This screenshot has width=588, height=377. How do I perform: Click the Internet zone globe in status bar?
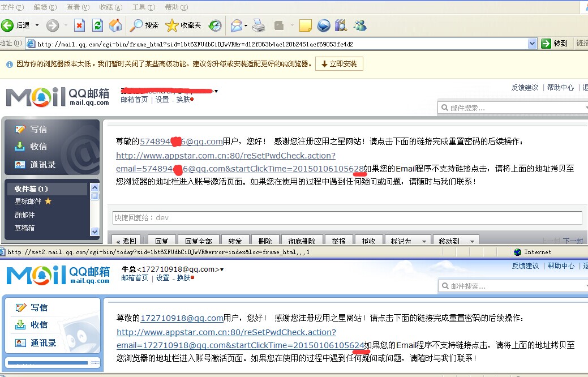tap(517, 252)
